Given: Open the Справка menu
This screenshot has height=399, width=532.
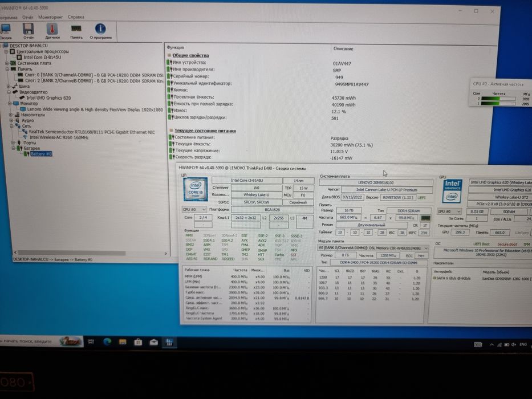Looking at the screenshot, I should pyautogui.click(x=76, y=17).
